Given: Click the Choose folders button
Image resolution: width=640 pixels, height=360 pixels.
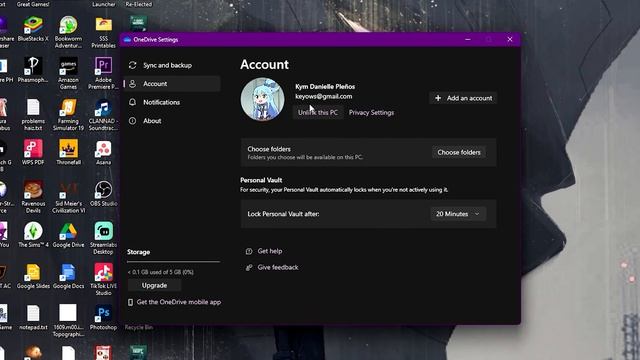Looking at the screenshot, I should click(x=459, y=152).
